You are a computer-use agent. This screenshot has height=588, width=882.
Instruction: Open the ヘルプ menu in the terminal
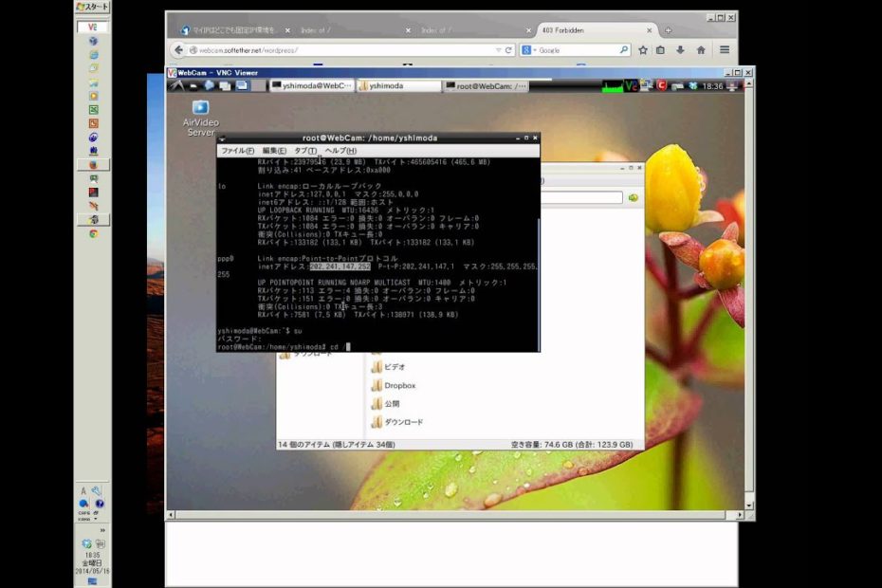tap(340, 151)
